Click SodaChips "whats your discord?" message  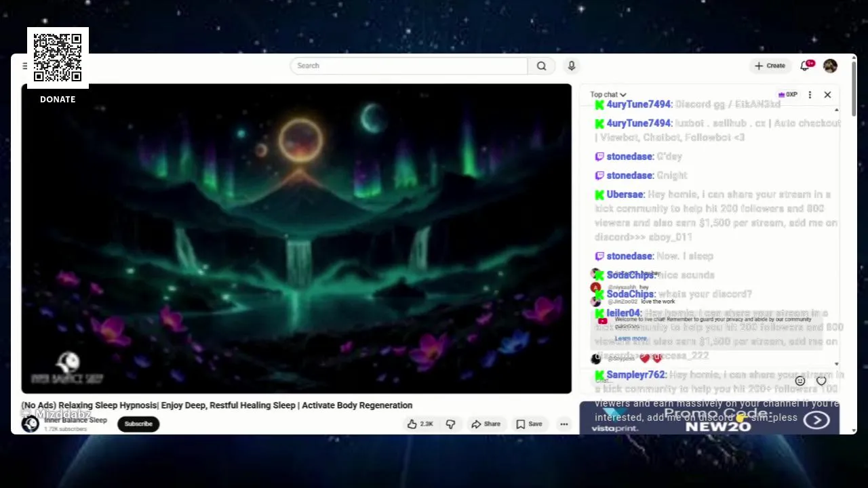pos(673,294)
